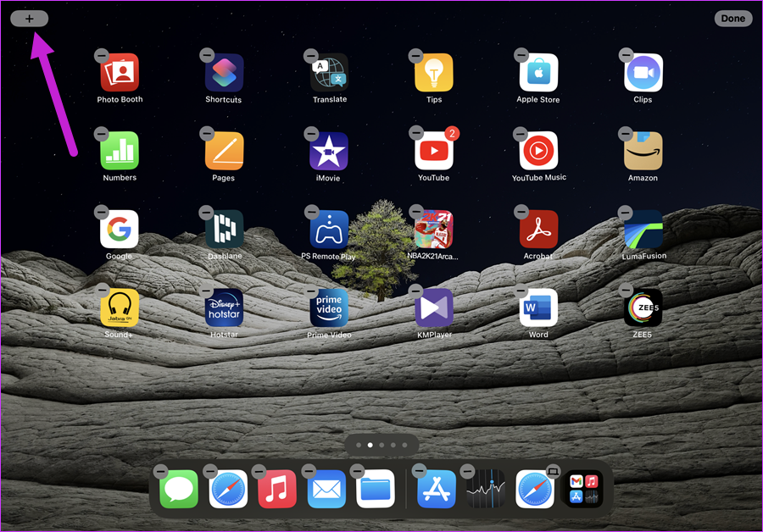Viewport: 763px width, 532px height.
Task: Tap Done to exit edit mode
Action: click(732, 19)
